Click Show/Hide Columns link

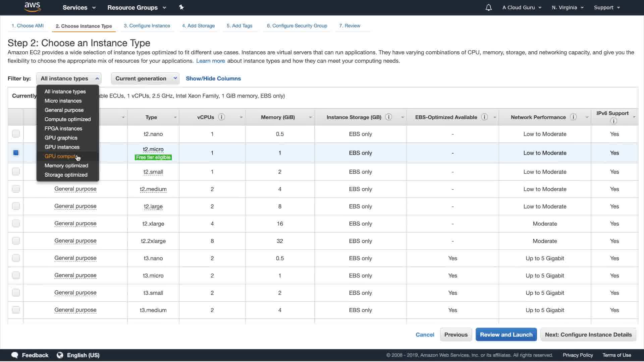(x=213, y=78)
